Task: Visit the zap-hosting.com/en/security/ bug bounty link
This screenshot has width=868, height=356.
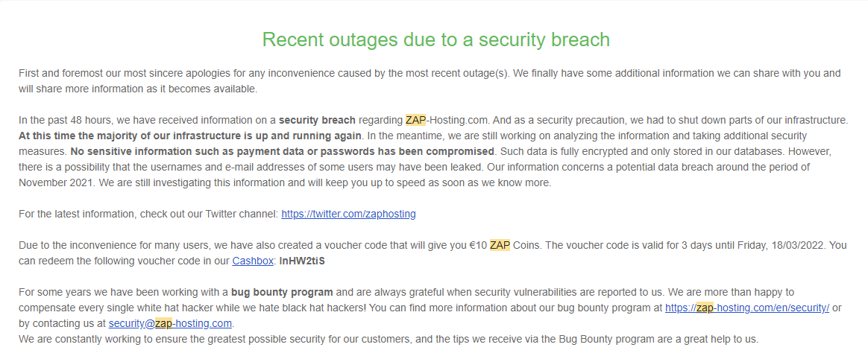Action: click(746, 308)
